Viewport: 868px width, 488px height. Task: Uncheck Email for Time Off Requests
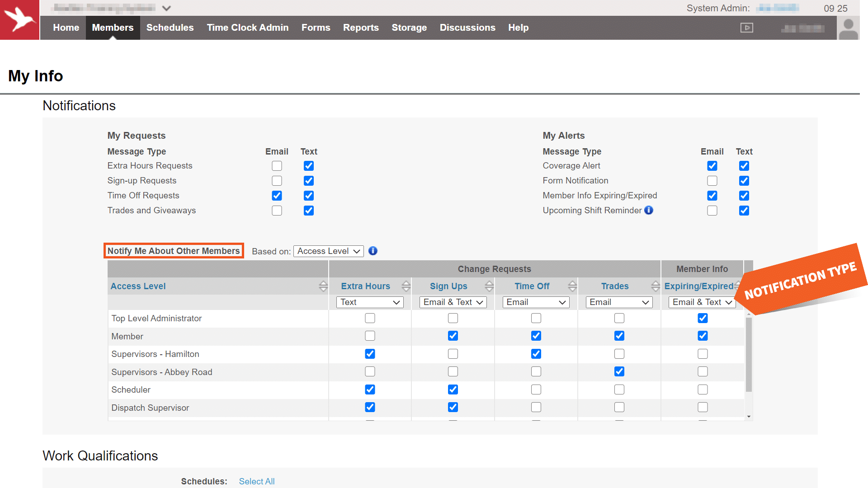click(x=277, y=196)
